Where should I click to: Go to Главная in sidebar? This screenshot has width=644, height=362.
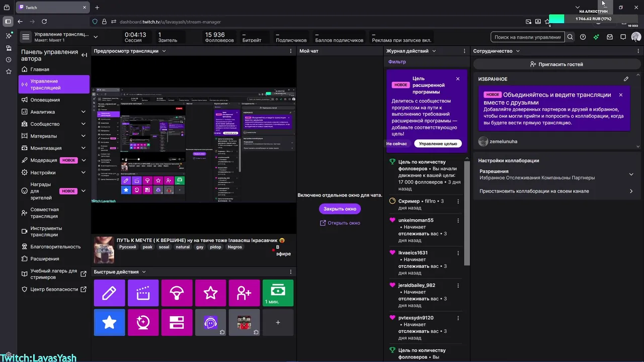[54, 69]
